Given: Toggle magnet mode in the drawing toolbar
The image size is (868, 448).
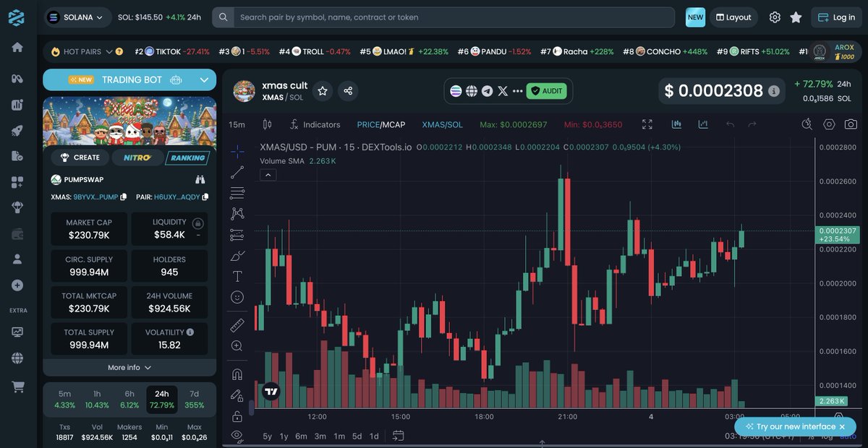Looking at the screenshot, I should 237,373.
